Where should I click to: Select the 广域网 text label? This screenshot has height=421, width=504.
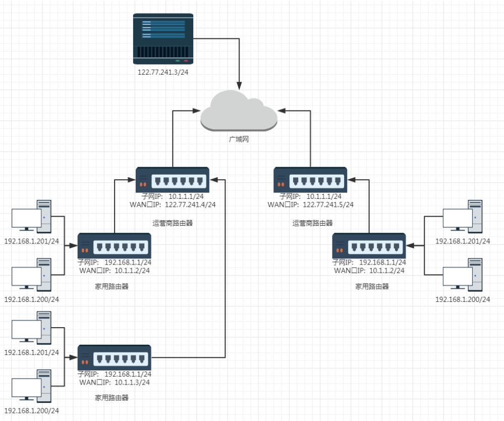point(239,139)
